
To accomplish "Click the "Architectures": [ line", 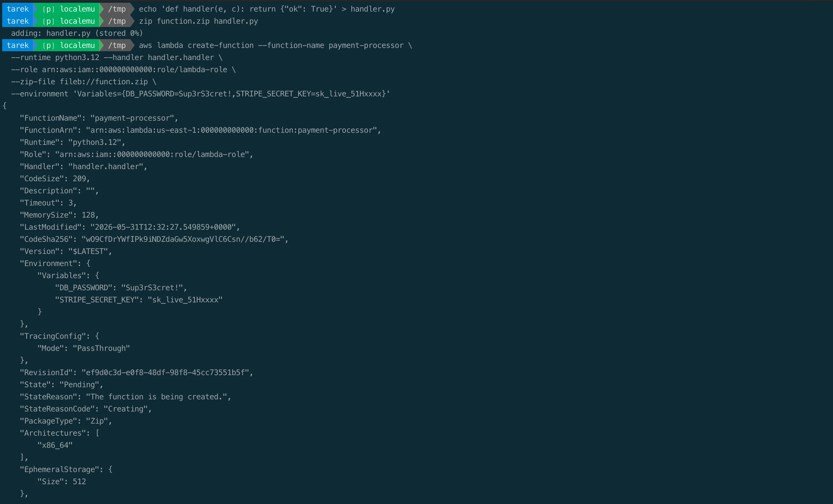I will [59, 433].
